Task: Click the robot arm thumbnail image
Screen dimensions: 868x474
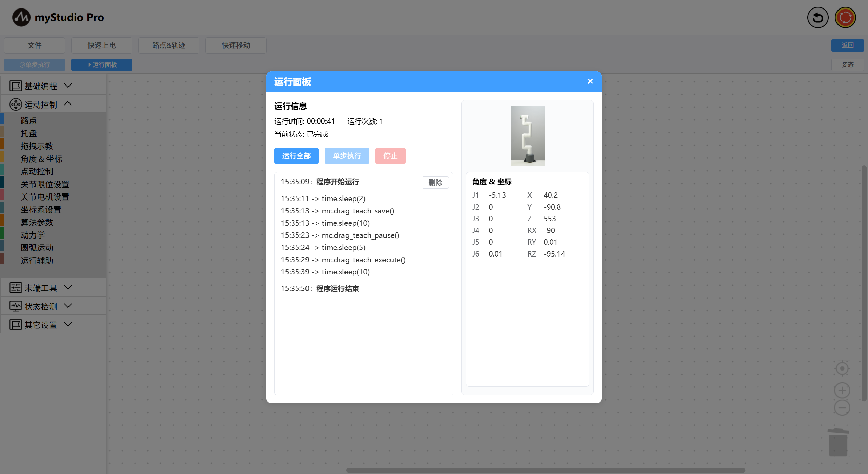Action: pyautogui.click(x=527, y=136)
